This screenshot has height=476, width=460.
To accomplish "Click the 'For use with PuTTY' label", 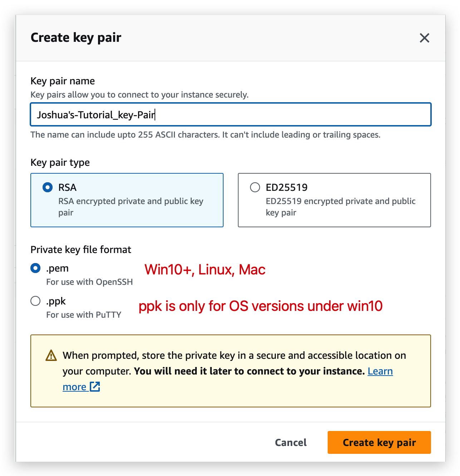I will (x=84, y=315).
